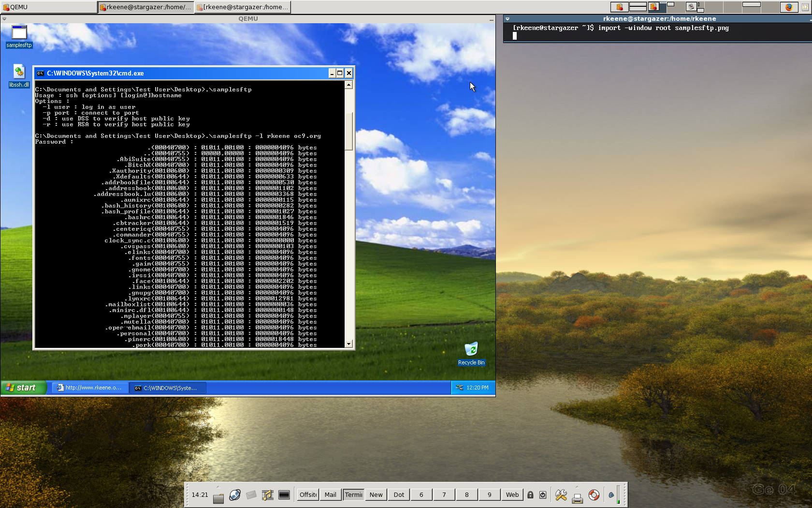Switch to the Mail workspace
The width and height of the screenshot is (812, 508).
[x=331, y=495]
